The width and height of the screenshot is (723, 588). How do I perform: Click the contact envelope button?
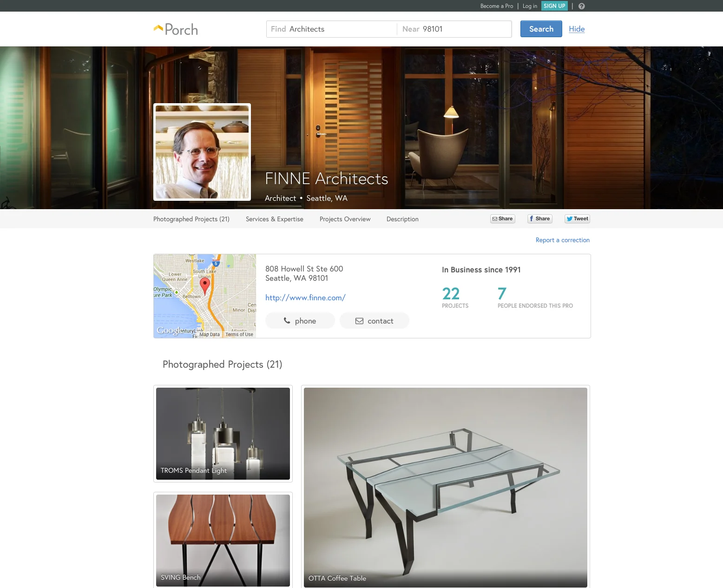pyautogui.click(x=375, y=321)
